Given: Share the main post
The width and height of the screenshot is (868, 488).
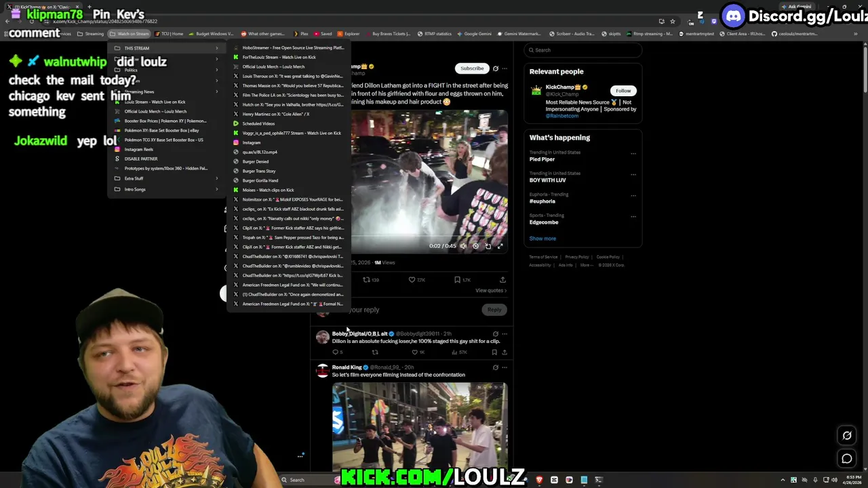Looking at the screenshot, I should [x=502, y=280].
